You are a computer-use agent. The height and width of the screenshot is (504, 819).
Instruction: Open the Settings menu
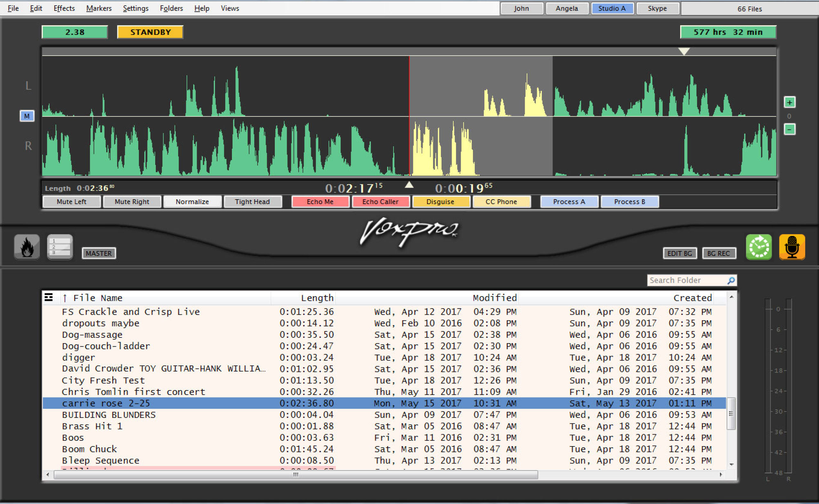coord(135,8)
